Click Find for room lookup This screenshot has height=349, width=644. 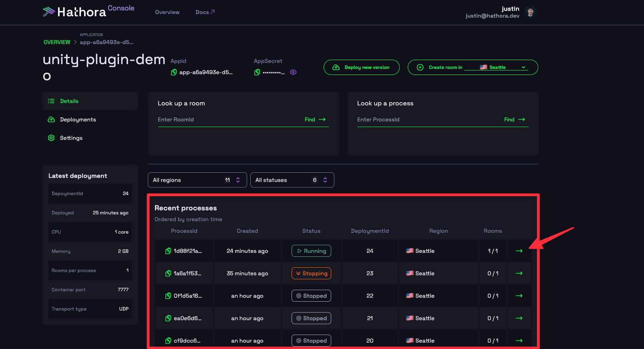(x=315, y=119)
